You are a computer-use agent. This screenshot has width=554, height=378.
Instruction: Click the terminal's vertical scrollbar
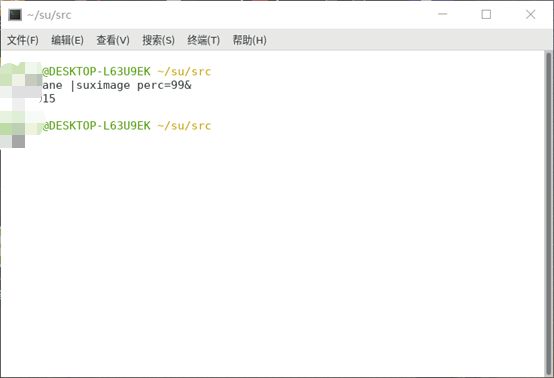click(548, 214)
